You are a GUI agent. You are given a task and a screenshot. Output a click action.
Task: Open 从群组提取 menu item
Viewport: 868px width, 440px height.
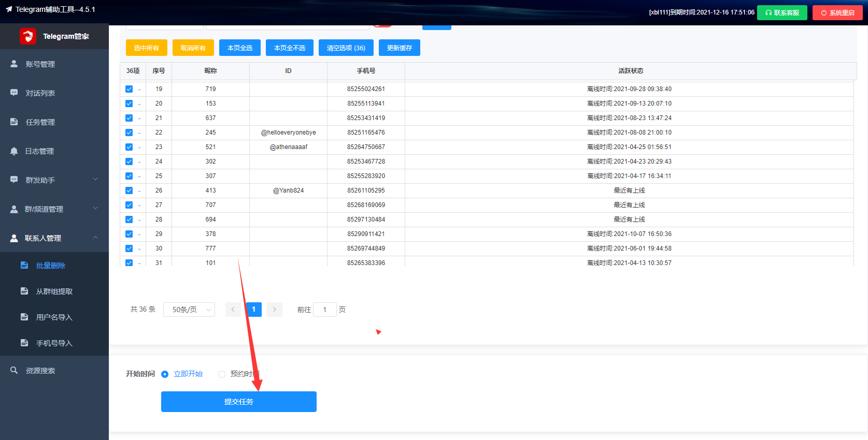coord(54,291)
